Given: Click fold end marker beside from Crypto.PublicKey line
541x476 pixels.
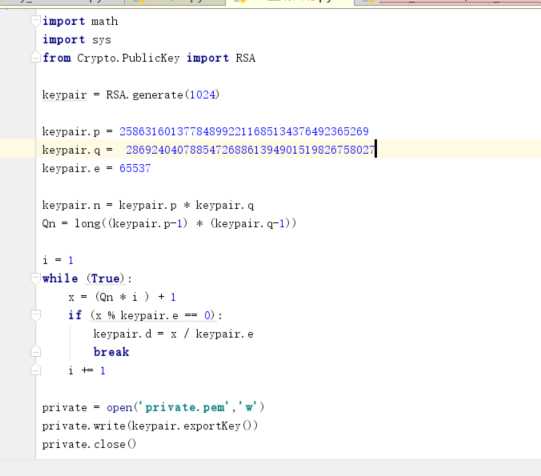Looking at the screenshot, I should [36, 58].
